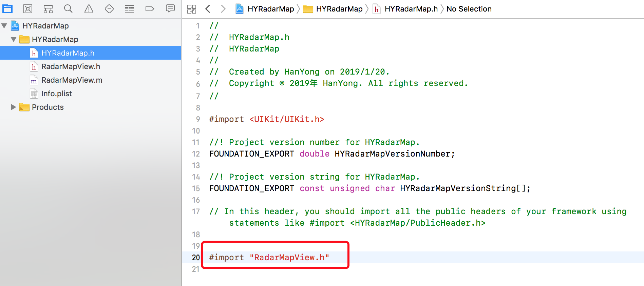Click the 'double' keyword on line 12
The image size is (644, 286).
point(315,154)
